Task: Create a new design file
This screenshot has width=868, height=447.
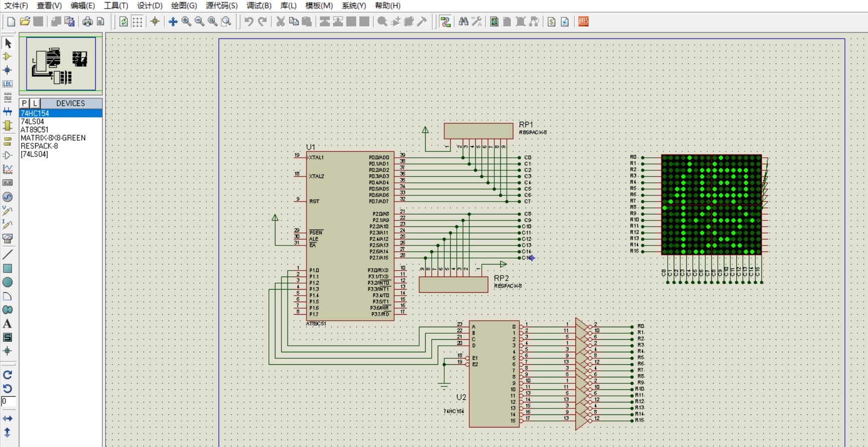Action: pyautogui.click(x=11, y=22)
